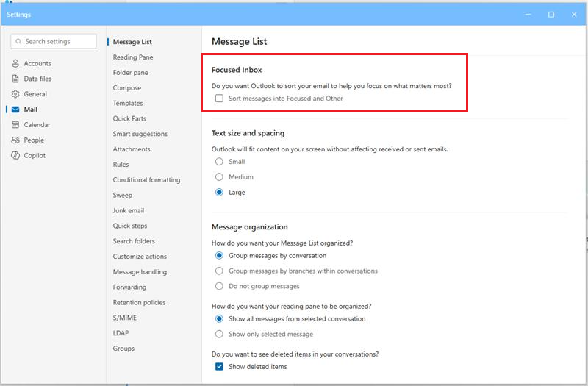Open Folder pane settings
Screen dimensions: 588x386
[131, 73]
